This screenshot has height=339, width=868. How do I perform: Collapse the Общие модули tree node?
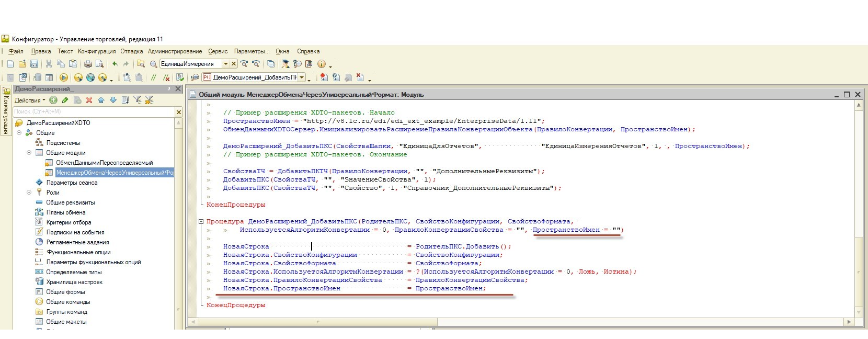[29, 153]
